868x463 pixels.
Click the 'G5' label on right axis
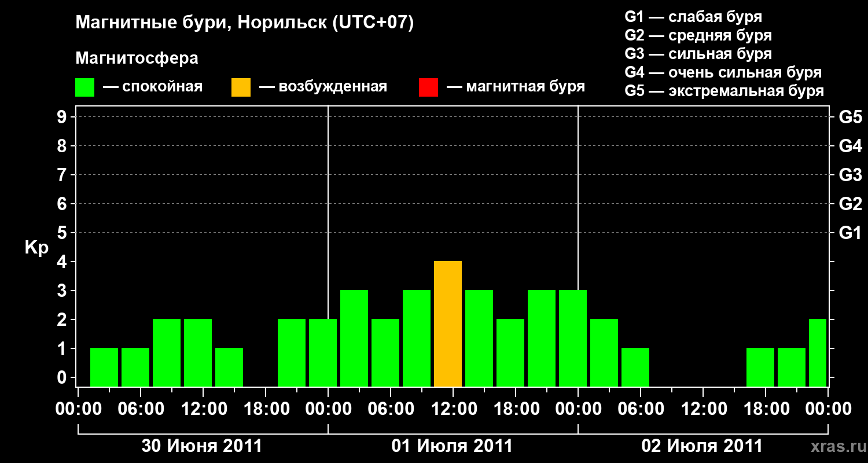pyautogui.click(x=851, y=117)
